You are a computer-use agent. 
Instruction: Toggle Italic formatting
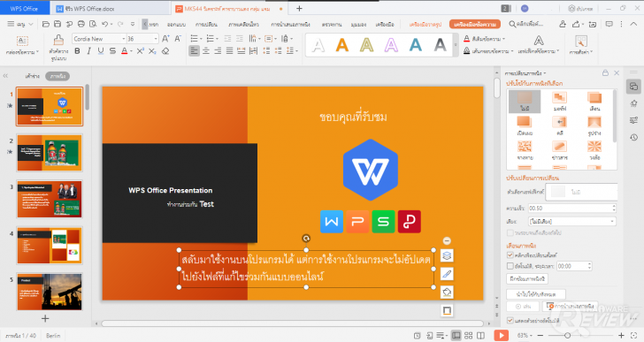click(88, 51)
